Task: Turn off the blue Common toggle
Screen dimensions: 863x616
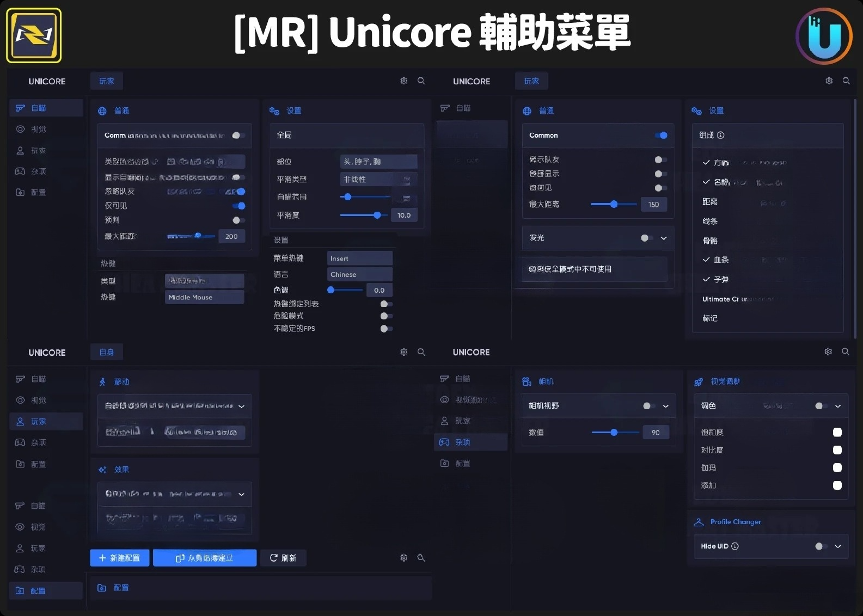Action: coord(661,135)
